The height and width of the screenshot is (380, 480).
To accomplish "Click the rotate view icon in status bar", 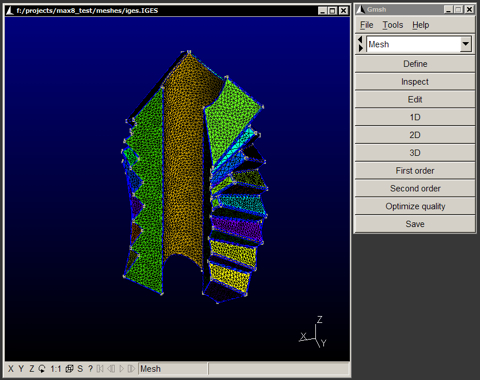I will [42, 369].
